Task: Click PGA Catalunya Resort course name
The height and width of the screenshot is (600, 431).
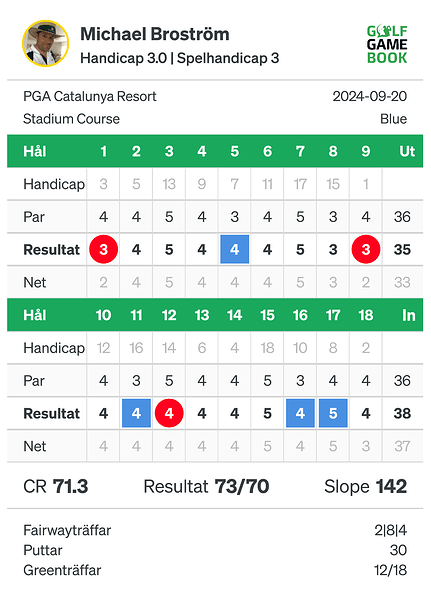Action: click(90, 96)
